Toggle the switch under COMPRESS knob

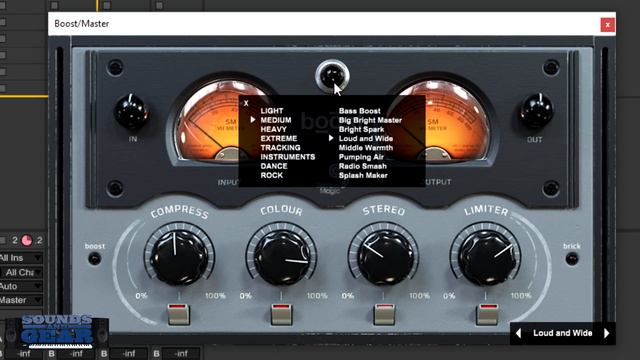[x=179, y=314]
